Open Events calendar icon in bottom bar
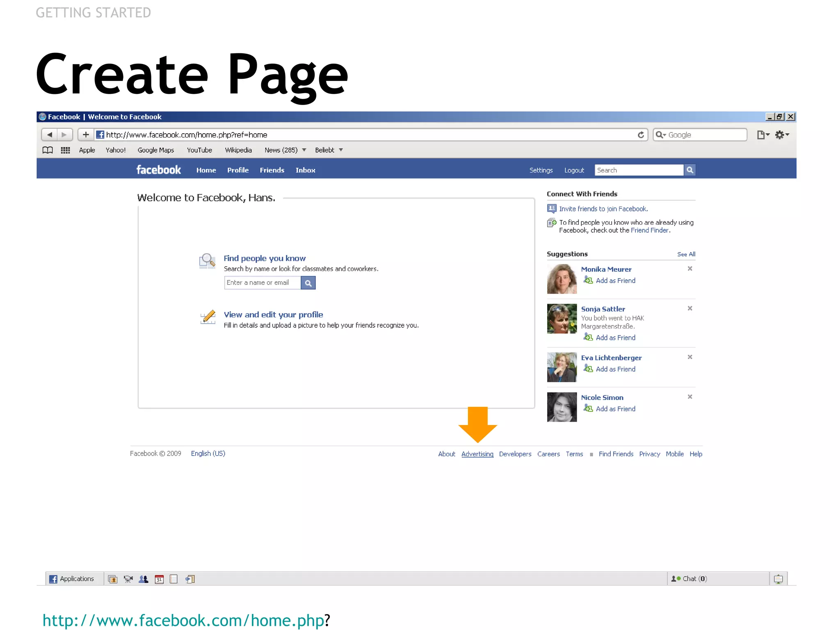The image size is (840, 630). [159, 579]
